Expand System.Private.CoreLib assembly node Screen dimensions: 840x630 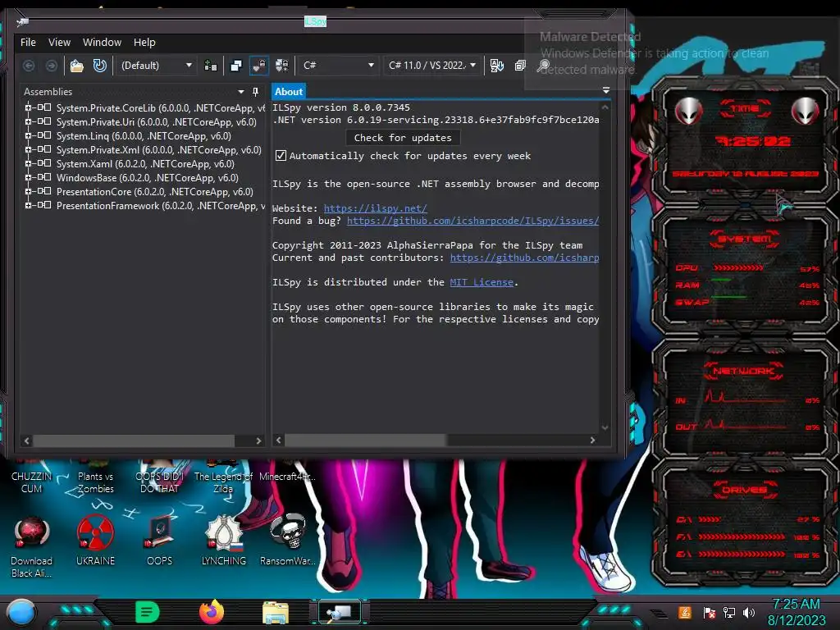coord(28,107)
